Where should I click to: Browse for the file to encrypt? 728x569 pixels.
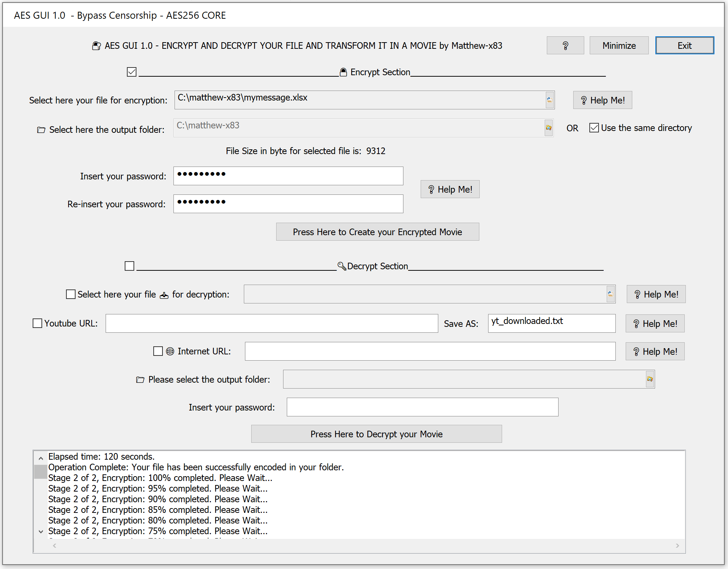click(549, 100)
